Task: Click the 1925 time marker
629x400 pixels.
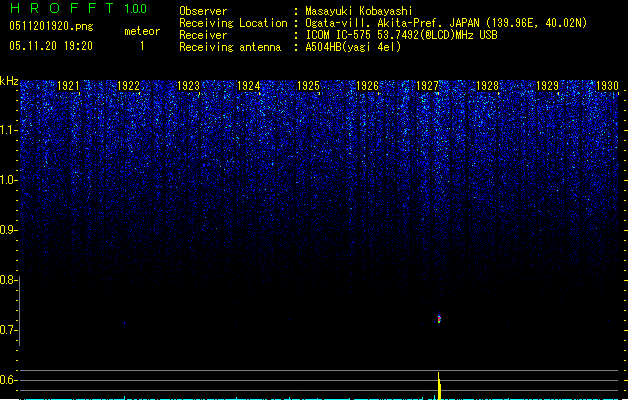Action: pos(308,85)
